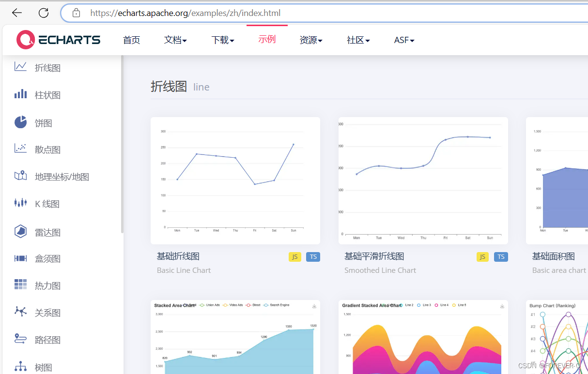Open the 文档 dropdown menu
Viewport: 588px width, 374px height.
175,40
